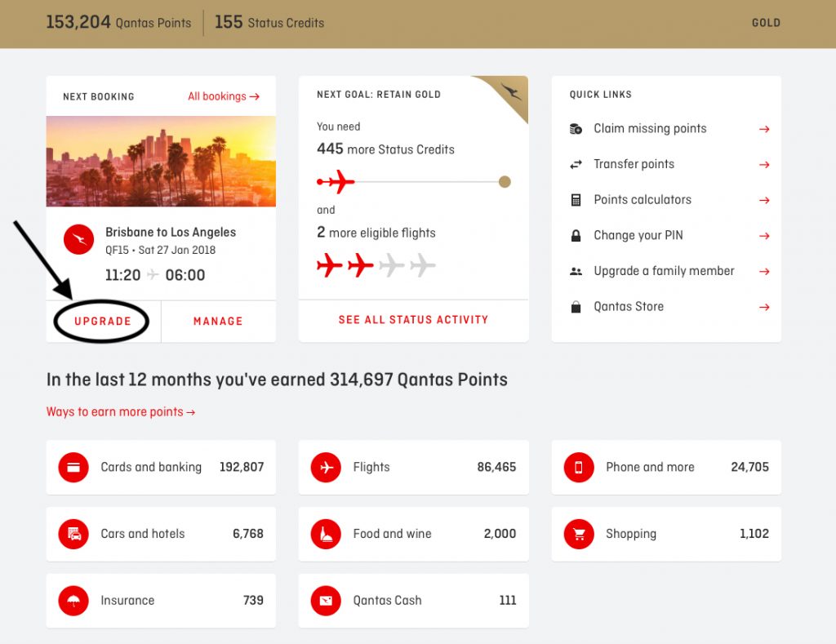Click the NEXT GOAL: RETAIN GOLD heading
This screenshot has height=644, width=836.
[x=379, y=95]
